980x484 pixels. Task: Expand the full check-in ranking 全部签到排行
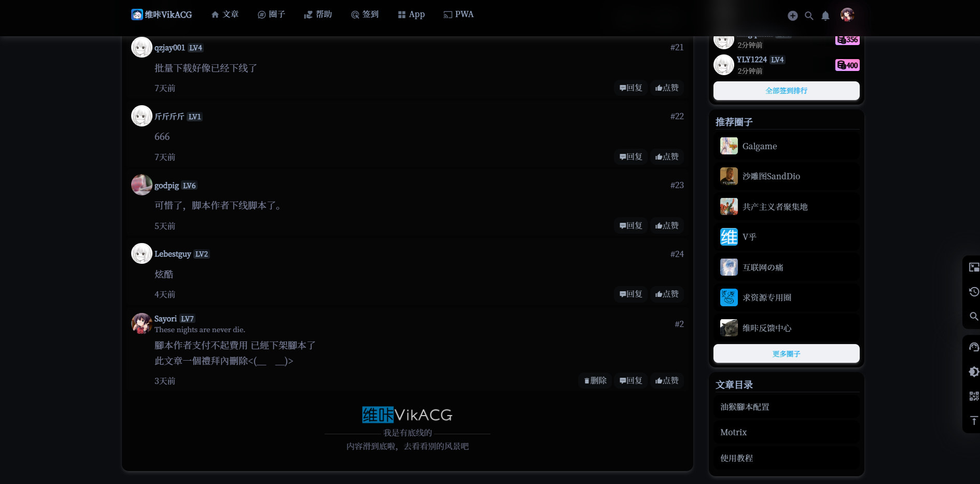(x=786, y=91)
